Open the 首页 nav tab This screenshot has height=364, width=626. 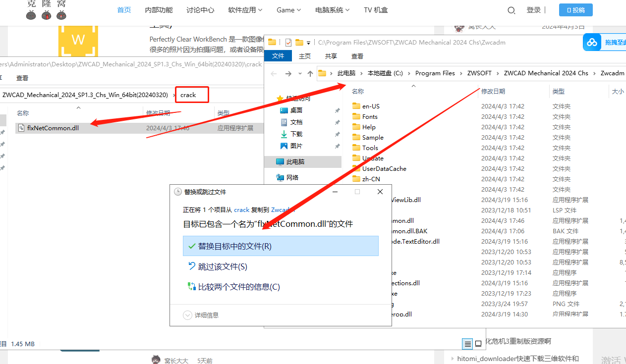tap(124, 10)
